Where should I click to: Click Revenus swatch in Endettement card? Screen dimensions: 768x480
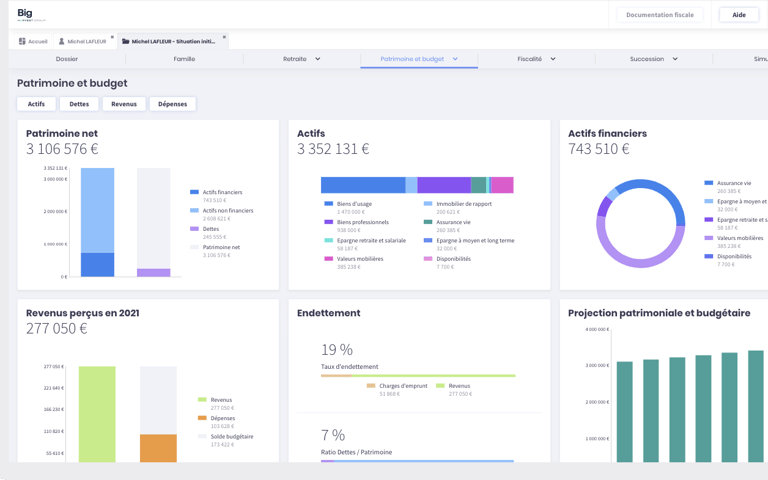coord(440,385)
